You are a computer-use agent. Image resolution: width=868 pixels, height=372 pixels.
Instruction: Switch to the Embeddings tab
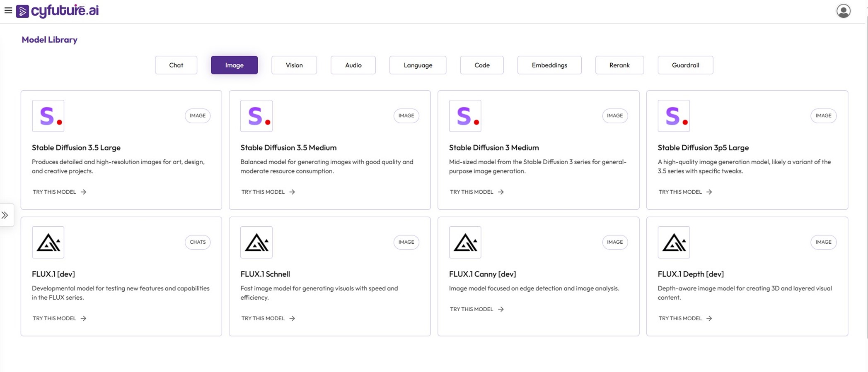click(x=549, y=65)
